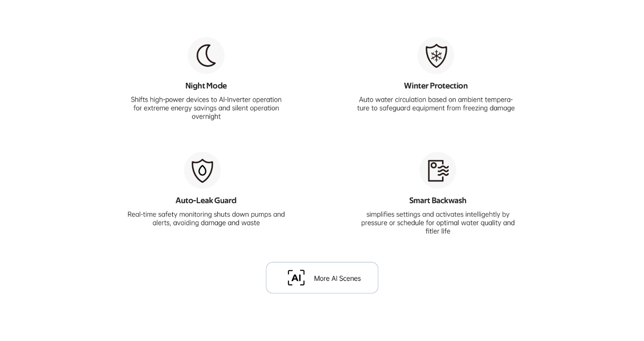Click the line "alerts, avoiding damage and waste"
Image resolution: width=644 pixels, height=341 pixels.
point(206,223)
